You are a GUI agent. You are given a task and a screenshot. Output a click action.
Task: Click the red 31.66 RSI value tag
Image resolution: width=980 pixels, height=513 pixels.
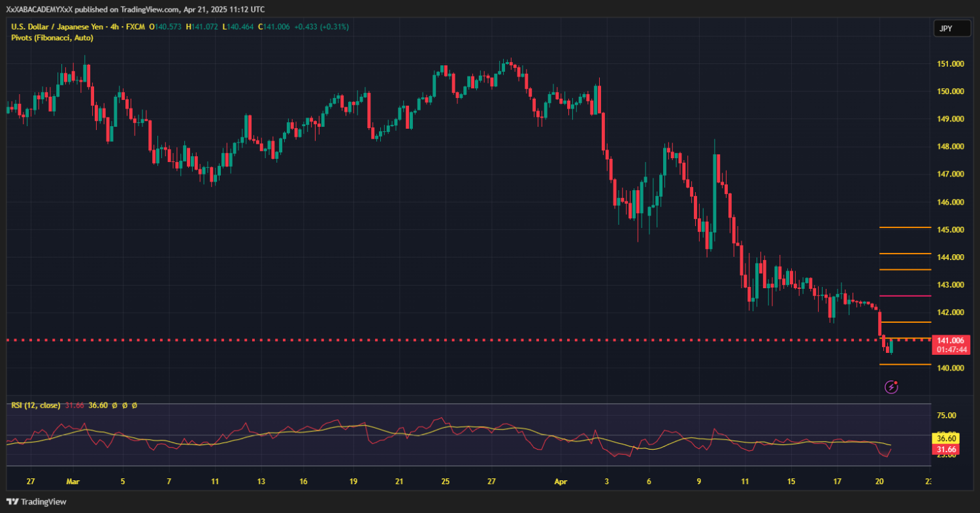coord(947,450)
